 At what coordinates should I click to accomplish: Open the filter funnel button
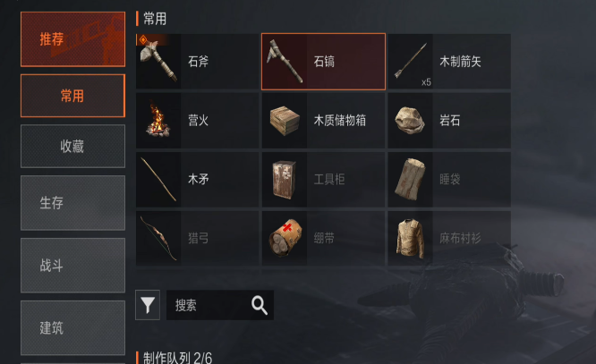click(x=148, y=305)
